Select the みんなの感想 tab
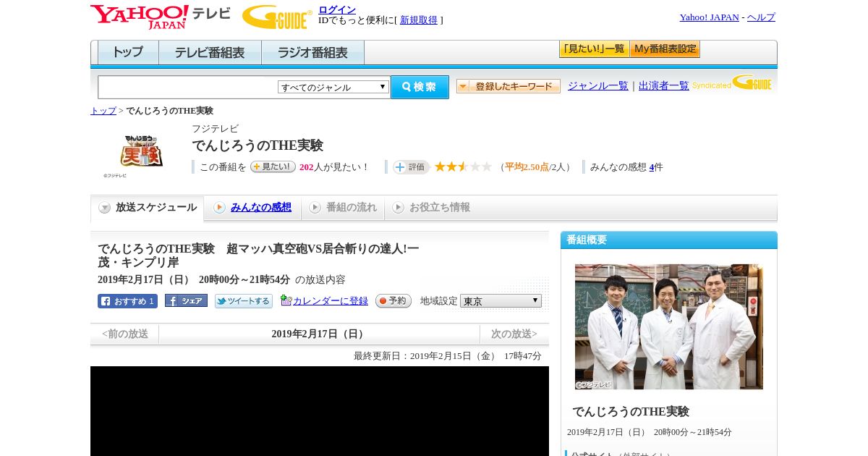 (x=252, y=208)
